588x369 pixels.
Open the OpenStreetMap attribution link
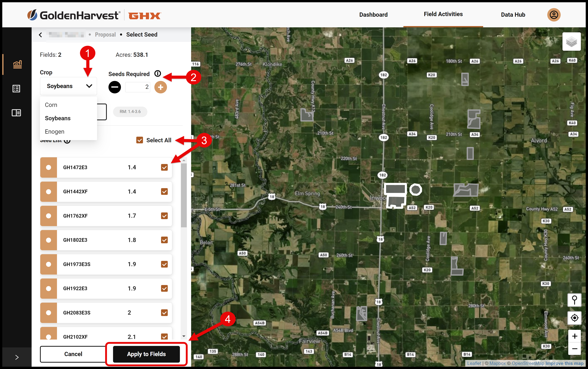[528, 363]
